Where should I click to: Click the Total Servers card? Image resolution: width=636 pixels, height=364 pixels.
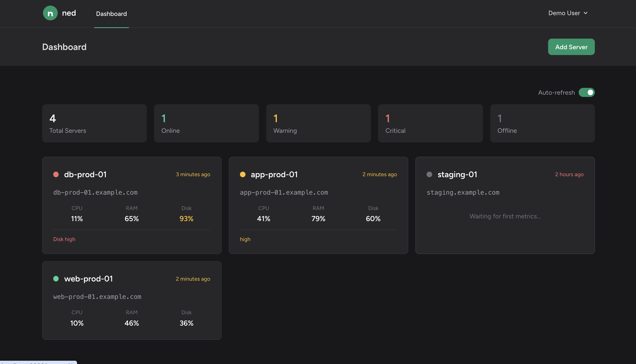[94, 123]
